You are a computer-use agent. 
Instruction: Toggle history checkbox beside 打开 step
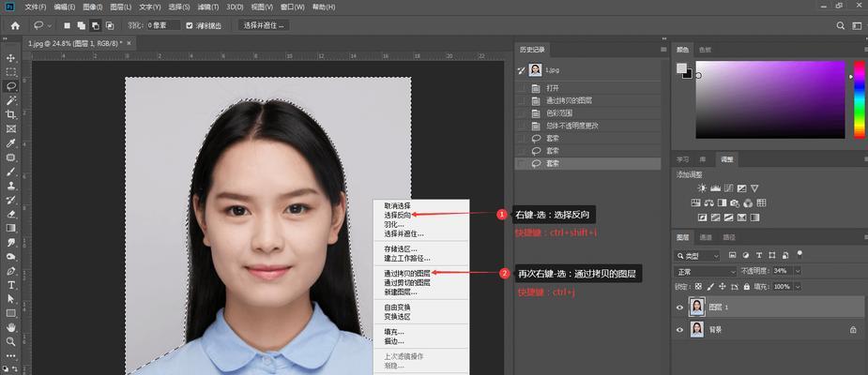521,88
